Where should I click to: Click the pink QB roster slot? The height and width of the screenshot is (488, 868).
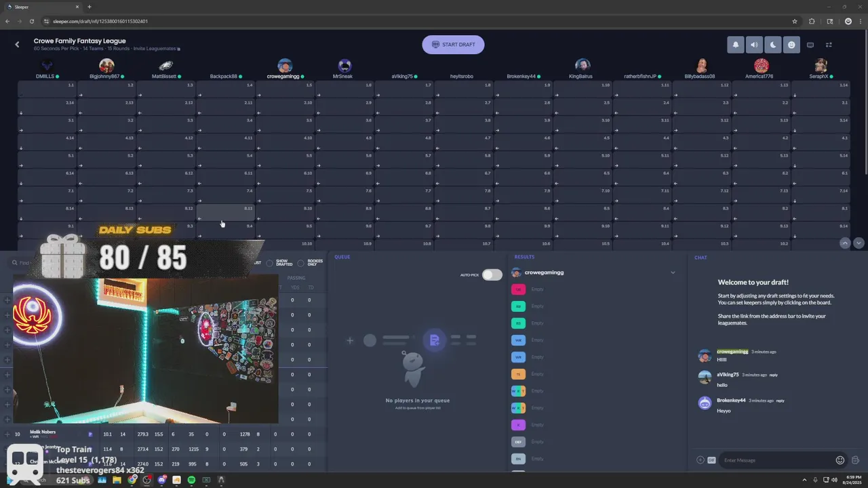tap(518, 289)
